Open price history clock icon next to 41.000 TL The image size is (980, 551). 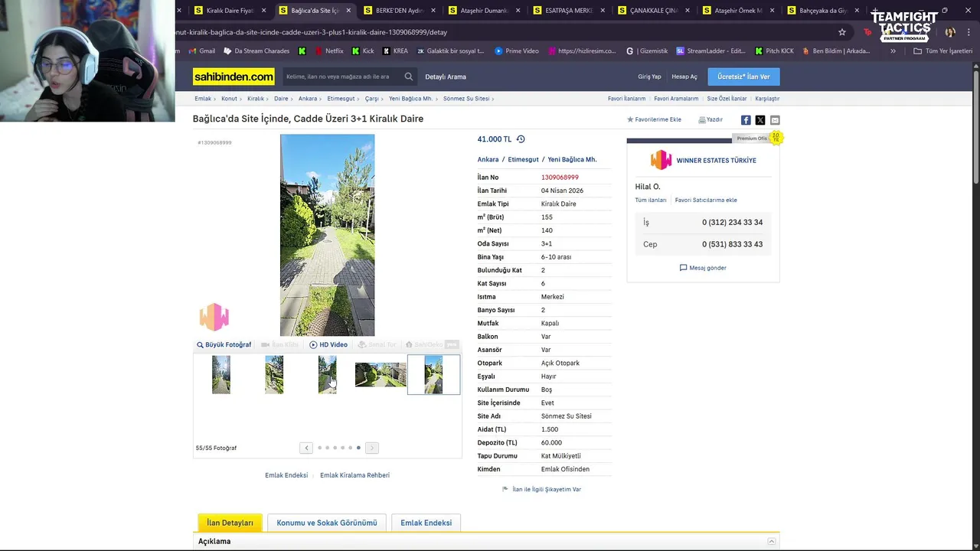tap(521, 139)
